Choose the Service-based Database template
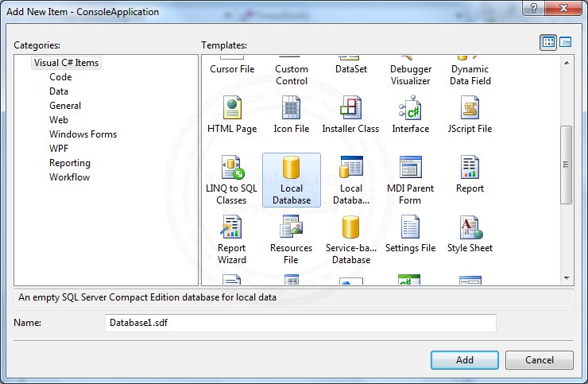Viewport: 588px width, 384px height. [x=350, y=228]
